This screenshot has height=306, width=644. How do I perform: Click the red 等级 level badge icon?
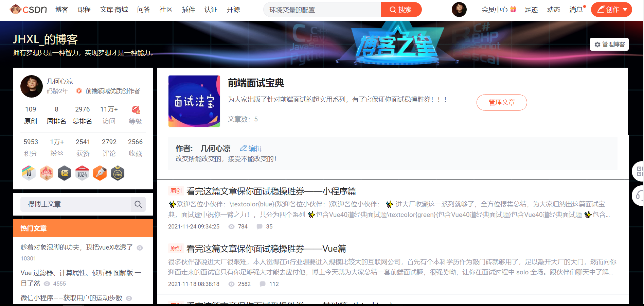tap(136, 109)
